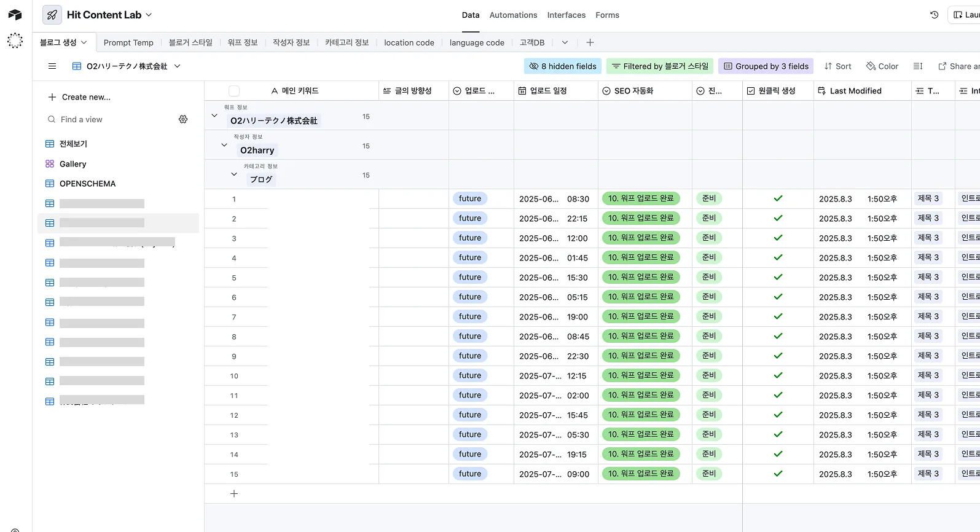The height and width of the screenshot is (532, 980).
Task: Switch to the Automations tab
Action: tap(513, 15)
